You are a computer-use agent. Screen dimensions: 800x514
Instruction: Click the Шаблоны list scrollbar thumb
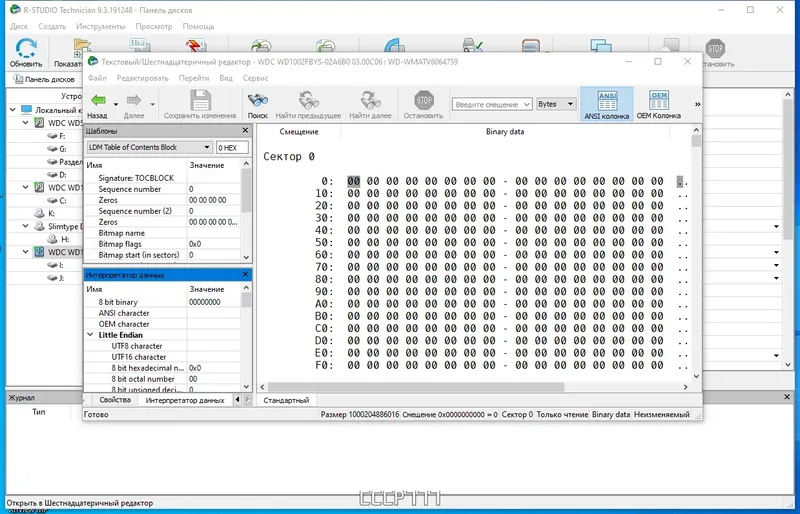tap(246, 190)
